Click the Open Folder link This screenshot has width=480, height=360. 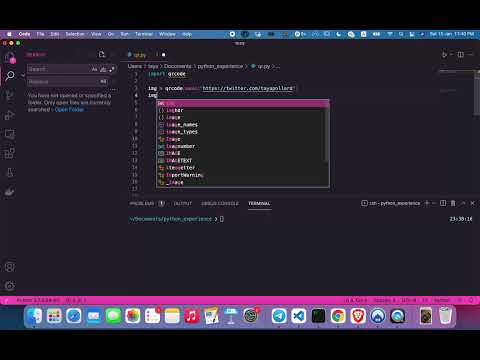point(69,110)
